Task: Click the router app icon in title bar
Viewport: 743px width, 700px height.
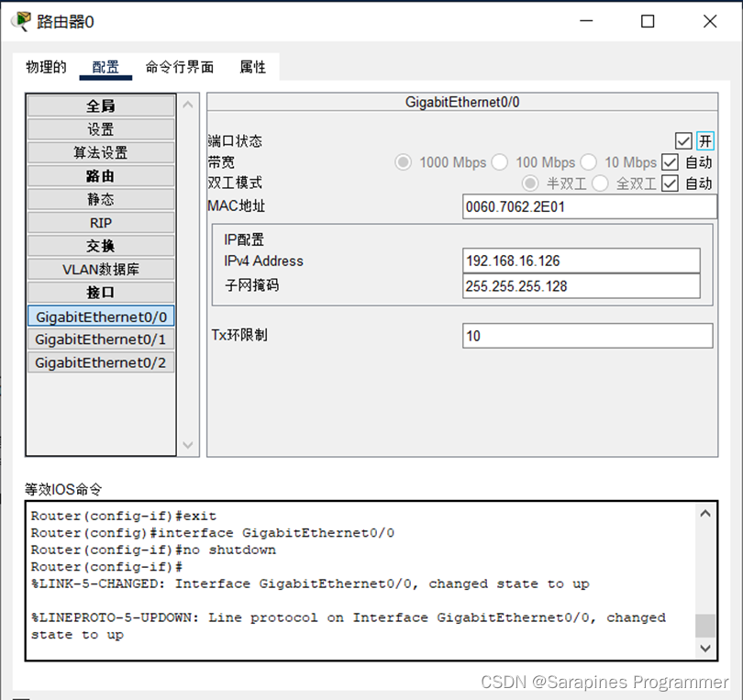Action: 21,22
